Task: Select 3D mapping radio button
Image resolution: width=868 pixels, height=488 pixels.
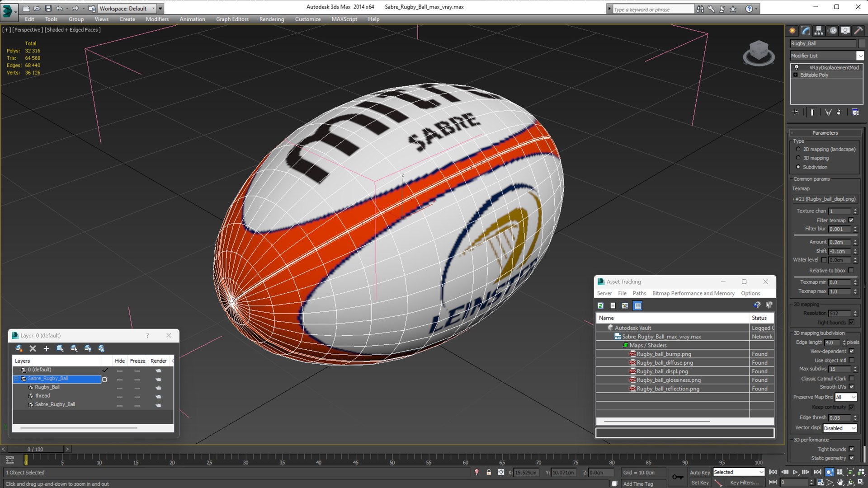Action: pyautogui.click(x=798, y=158)
